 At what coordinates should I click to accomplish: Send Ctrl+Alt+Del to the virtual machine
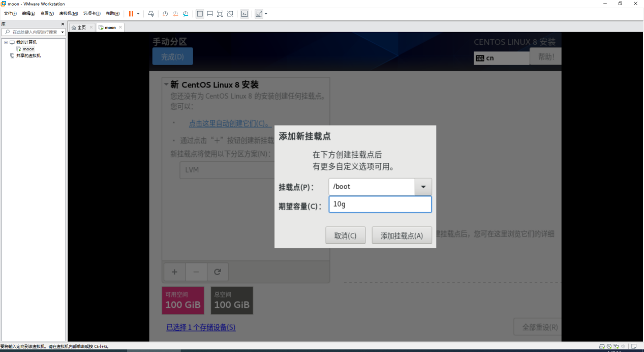click(151, 14)
